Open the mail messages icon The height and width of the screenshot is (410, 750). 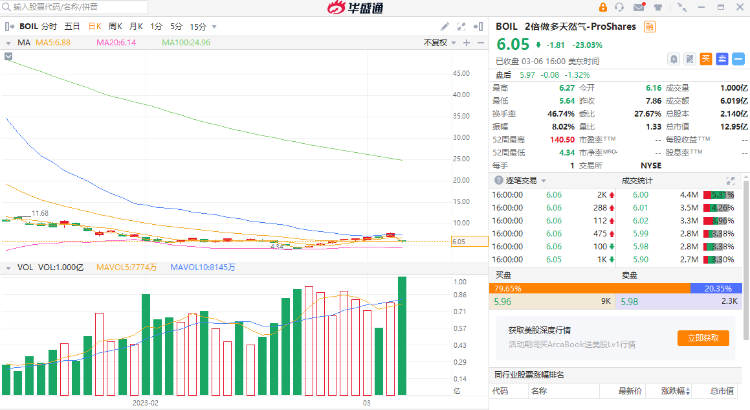(639, 7)
